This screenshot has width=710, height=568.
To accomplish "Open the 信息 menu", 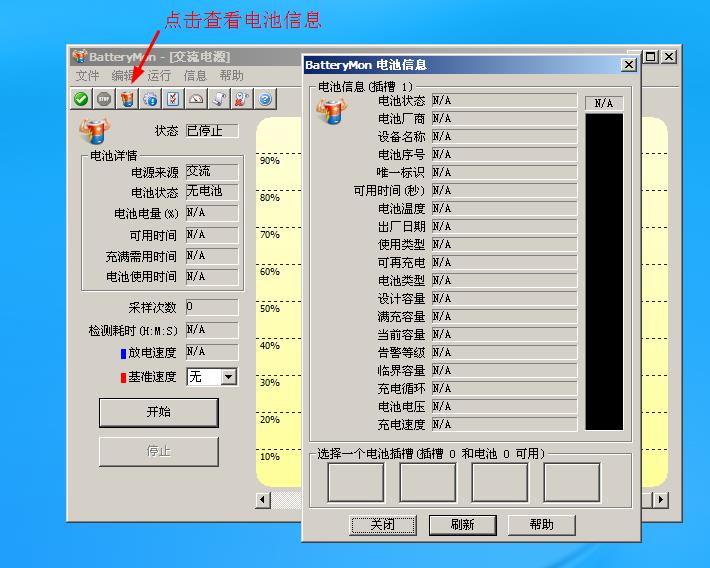I will point(195,75).
